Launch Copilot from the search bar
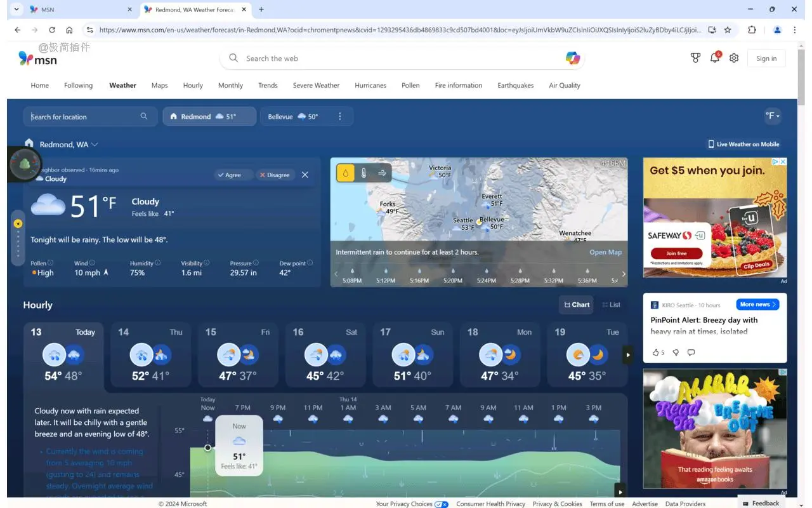Viewport: 812px width, 508px height. point(572,57)
